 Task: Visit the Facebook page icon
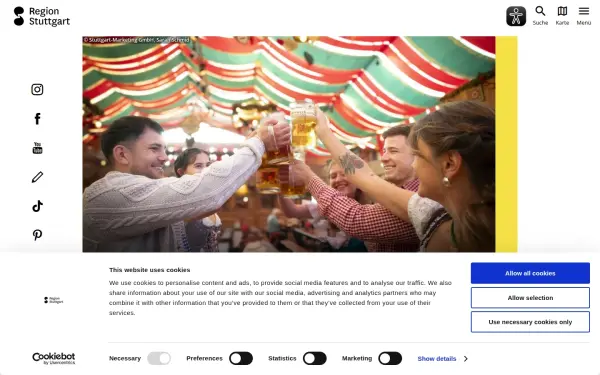click(x=37, y=119)
